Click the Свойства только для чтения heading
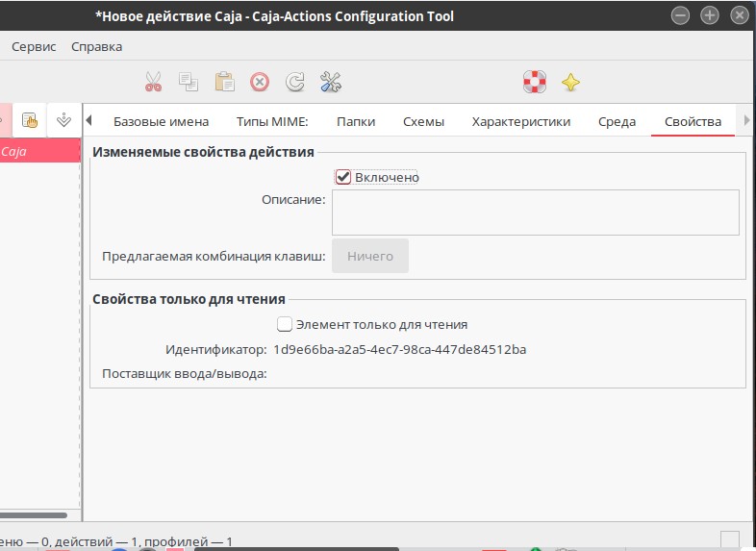Image resolution: width=756 pixels, height=551 pixels. click(x=189, y=299)
